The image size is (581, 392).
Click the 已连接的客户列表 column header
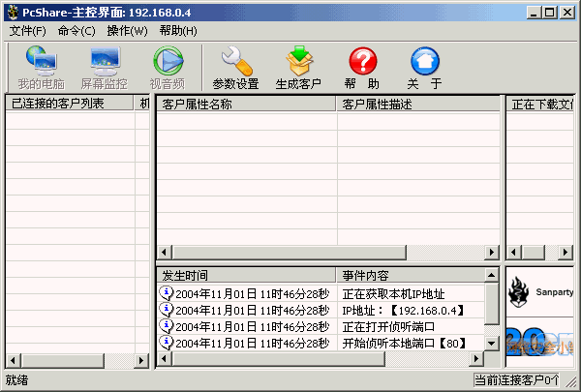point(70,104)
